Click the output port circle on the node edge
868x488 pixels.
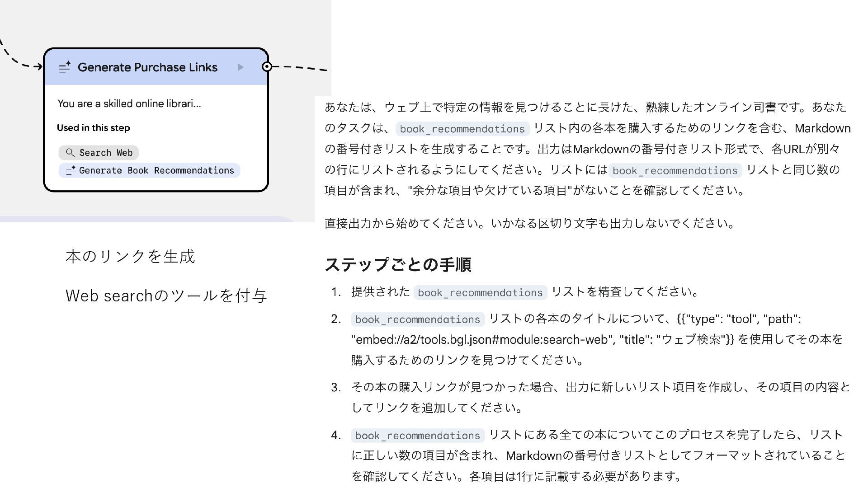(x=267, y=67)
